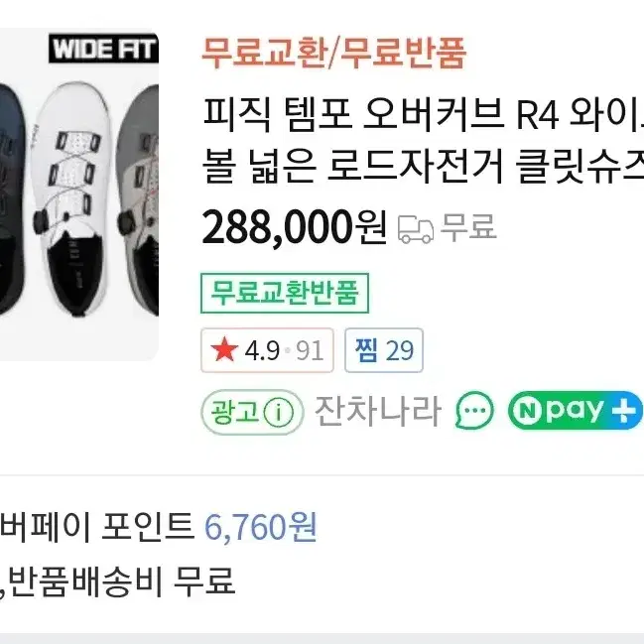The image size is (644, 644).
Task: Click the red star rating icon
Action: [224, 350]
